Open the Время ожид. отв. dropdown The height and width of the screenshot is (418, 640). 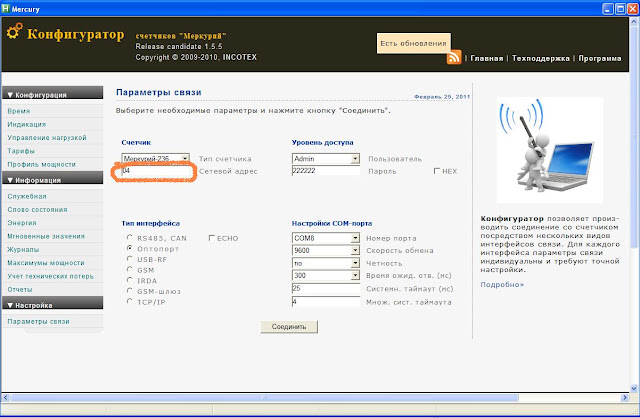(x=326, y=276)
